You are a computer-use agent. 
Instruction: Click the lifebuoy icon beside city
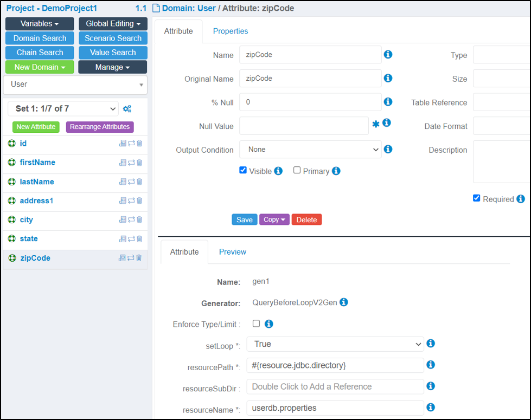[12, 219]
